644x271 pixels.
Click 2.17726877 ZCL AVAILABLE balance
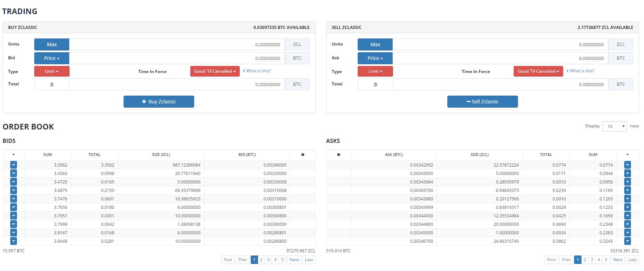[x=605, y=27]
